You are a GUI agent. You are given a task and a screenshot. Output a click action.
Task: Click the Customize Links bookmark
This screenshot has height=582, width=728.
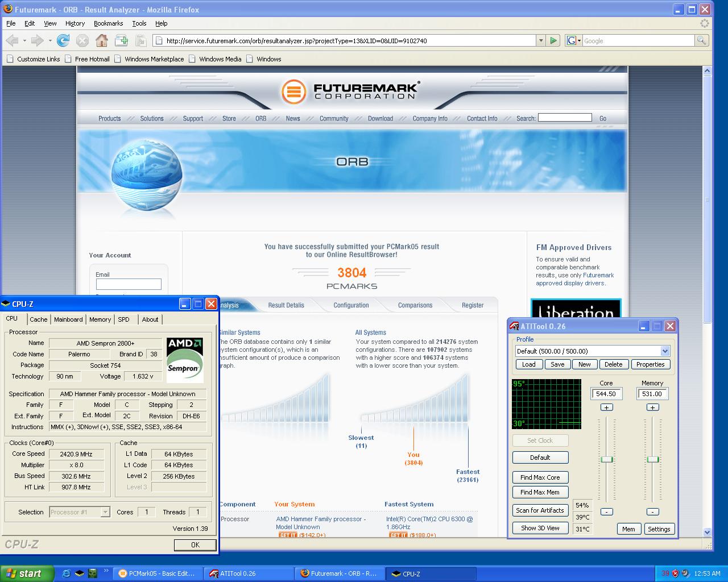click(x=33, y=59)
